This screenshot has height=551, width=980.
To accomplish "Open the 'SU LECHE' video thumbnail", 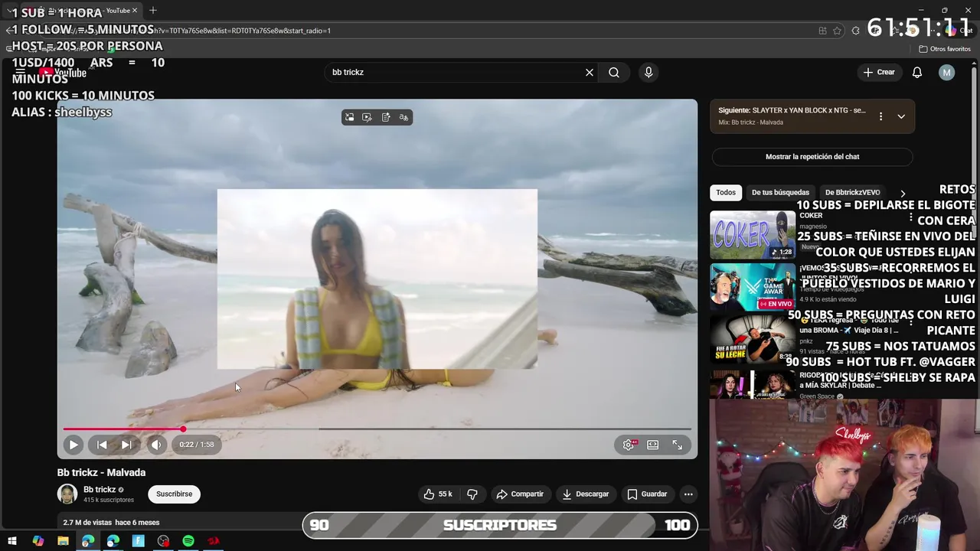I will [753, 339].
